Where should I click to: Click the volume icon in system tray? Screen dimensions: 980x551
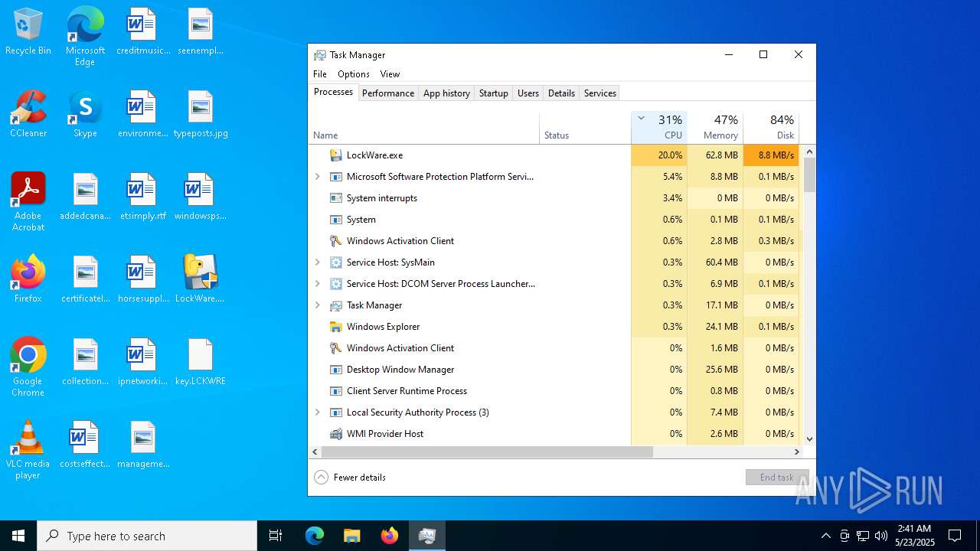pyautogui.click(x=881, y=536)
